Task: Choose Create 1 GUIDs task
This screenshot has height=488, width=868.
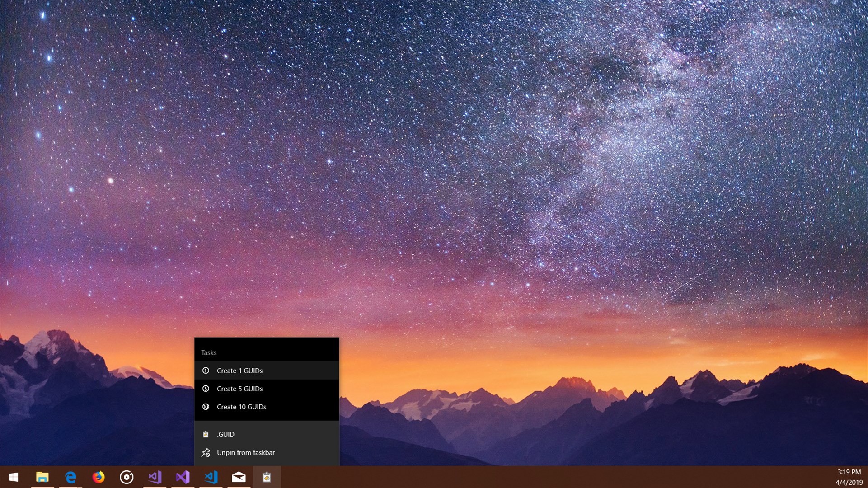Action: pos(239,371)
